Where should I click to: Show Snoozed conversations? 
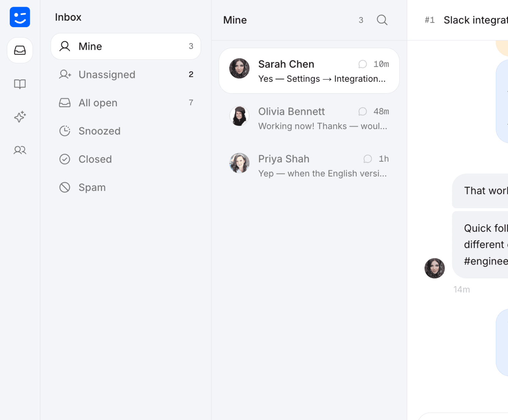pos(126,131)
